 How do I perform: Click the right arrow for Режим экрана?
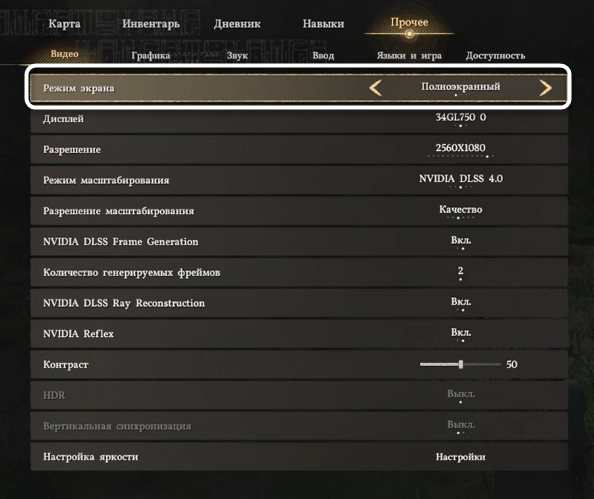pos(545,88)
